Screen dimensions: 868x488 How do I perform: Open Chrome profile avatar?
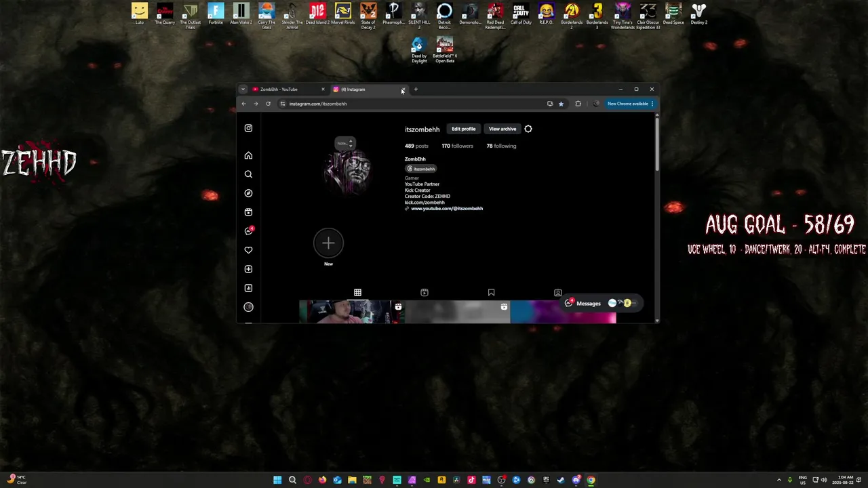[x=595, y=104]
